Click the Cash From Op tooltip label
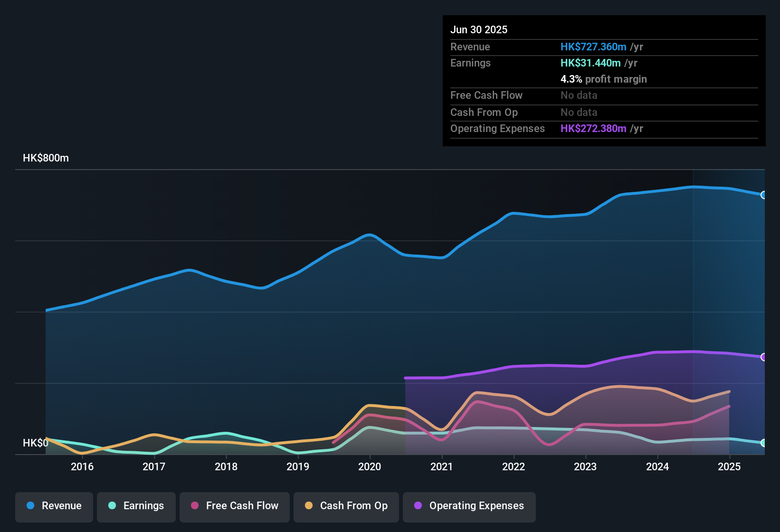The height and width of the screenshot is (532, 780). pos(484,113)
